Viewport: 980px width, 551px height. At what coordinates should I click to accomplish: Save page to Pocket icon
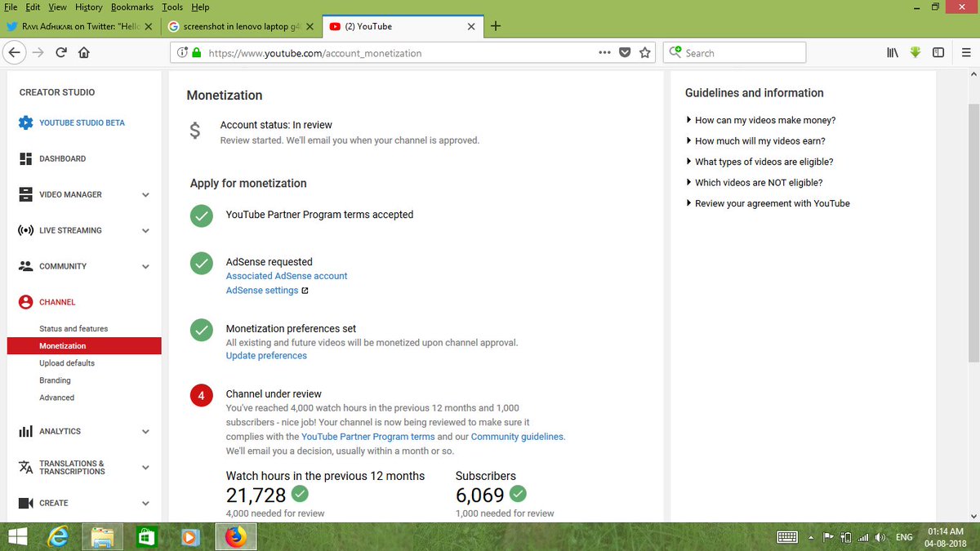click(x=625, y=52)
